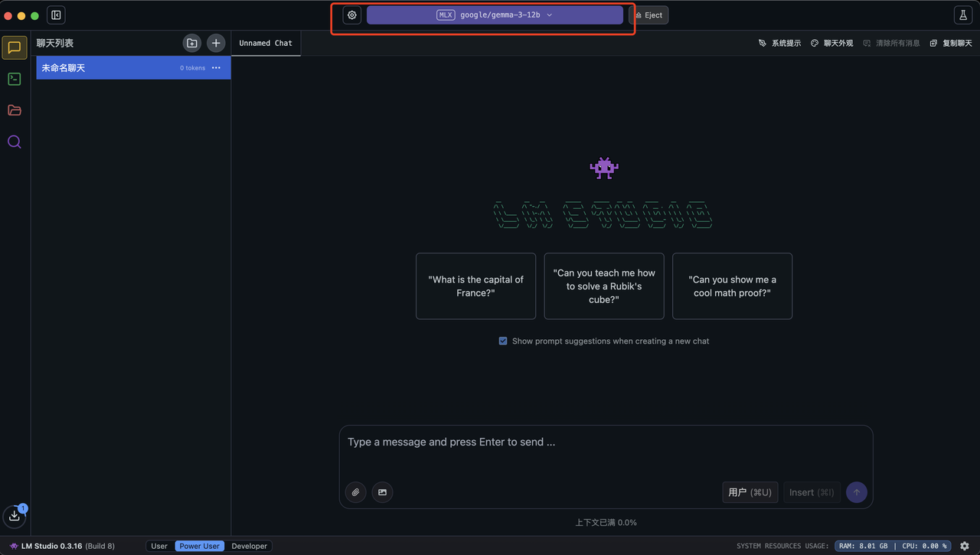
Task: Toggle Show prompt suggestions checkbox
Action: point(503,341)
